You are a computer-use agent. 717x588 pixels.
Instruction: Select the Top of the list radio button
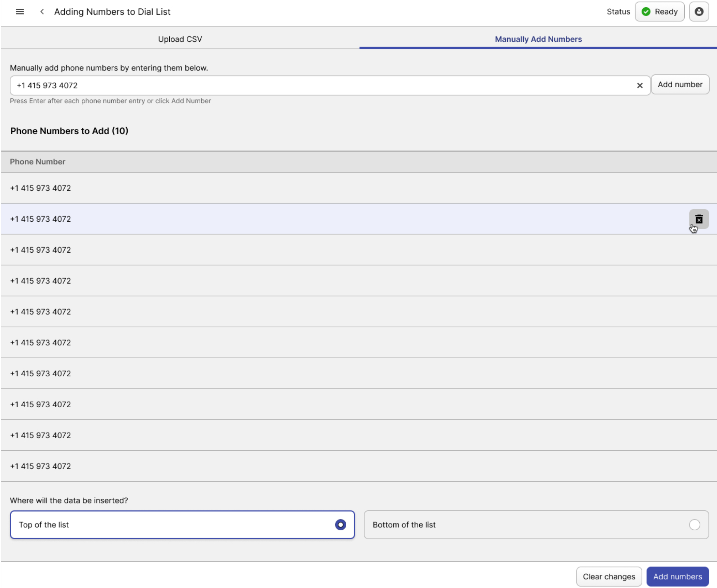point(340,524)
